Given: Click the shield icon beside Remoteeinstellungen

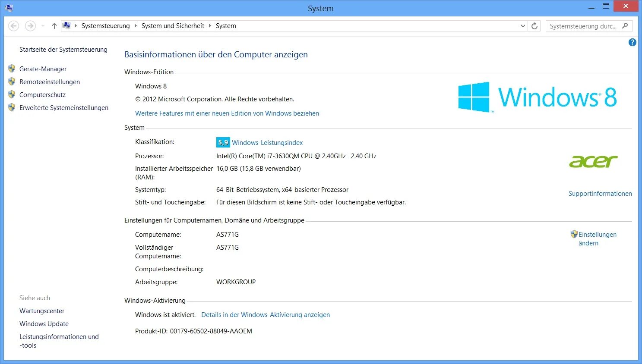Looking at the screenshot, I should (12, 82).
